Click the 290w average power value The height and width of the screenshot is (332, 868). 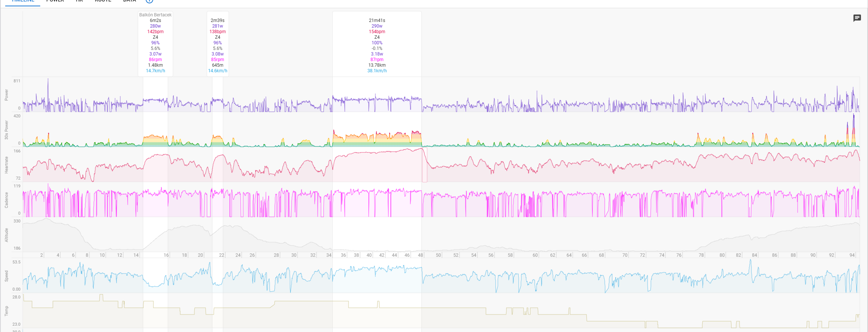377,26
